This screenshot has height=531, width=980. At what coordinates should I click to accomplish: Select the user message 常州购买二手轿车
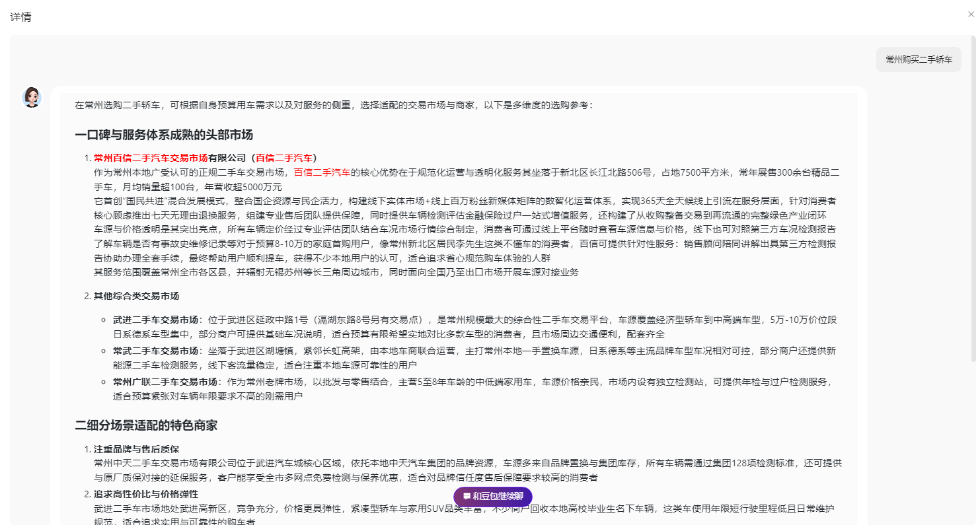point(919,59)
